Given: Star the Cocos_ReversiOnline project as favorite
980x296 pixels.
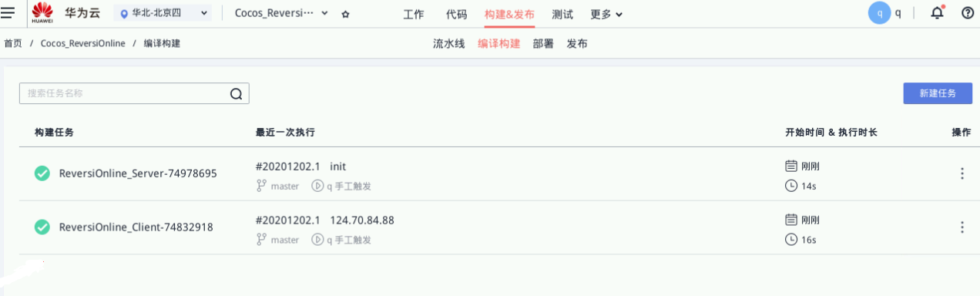Looking at the screenshot, I should (x=345, y=14).
